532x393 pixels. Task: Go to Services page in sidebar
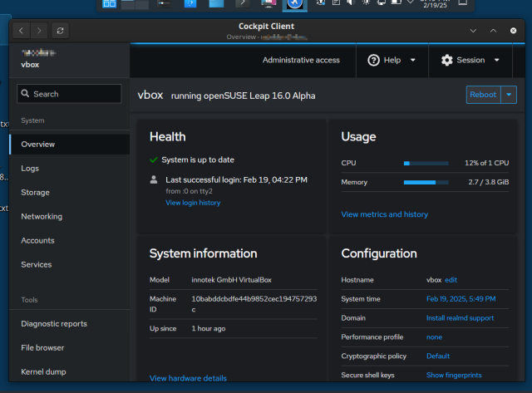point(37,264)
